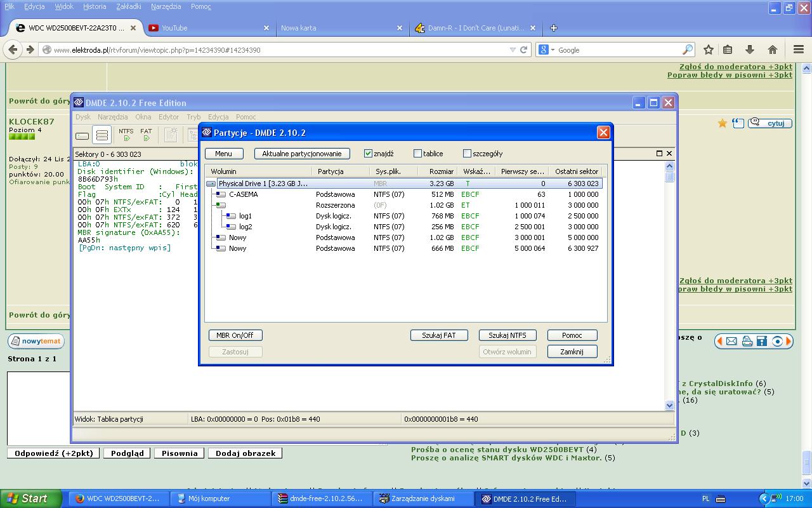This screenshot has width=812, height=508.
Task: Reload the elektroda.pl page
Action: [524, 50]
